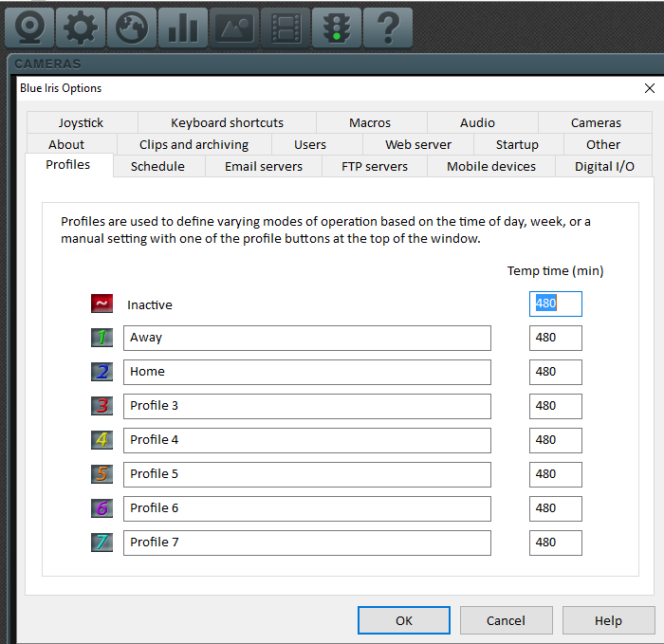The width and height of the screenshot is (664, 644).
Task: Click the green number 1 profile icon
Action: 101,338
